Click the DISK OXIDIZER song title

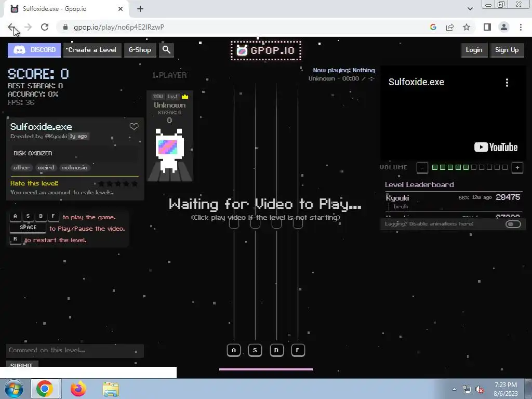click(x=33, y=153)
